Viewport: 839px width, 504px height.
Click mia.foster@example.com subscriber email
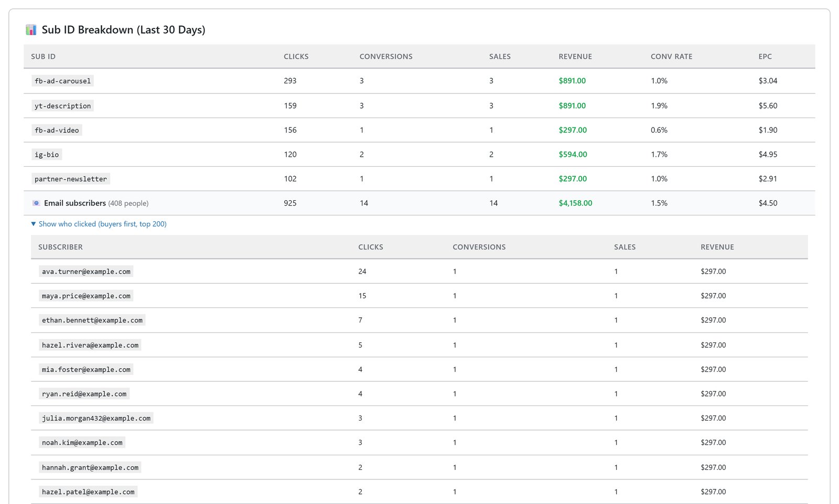coord(86,370)
